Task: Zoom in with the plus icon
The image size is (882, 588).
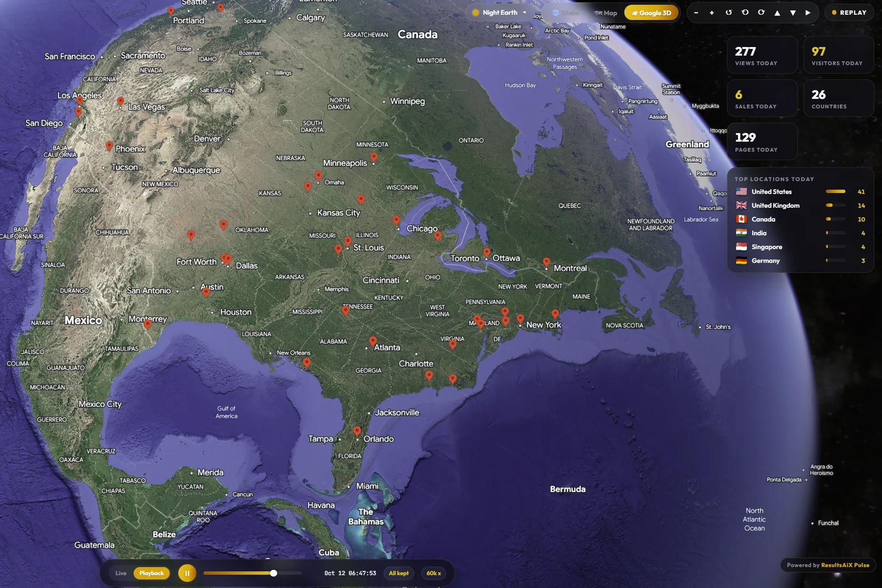Action: click(x=712, y=13)
